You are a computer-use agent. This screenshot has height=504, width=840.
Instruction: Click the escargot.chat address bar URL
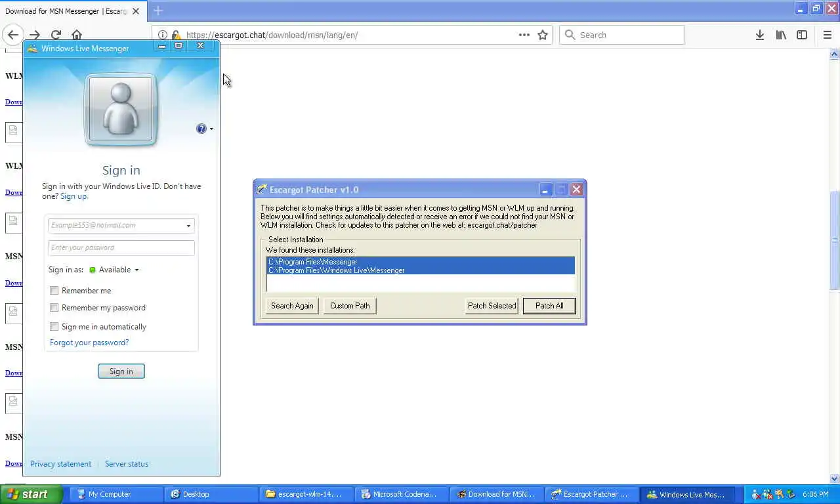click(x=272, y=35)
